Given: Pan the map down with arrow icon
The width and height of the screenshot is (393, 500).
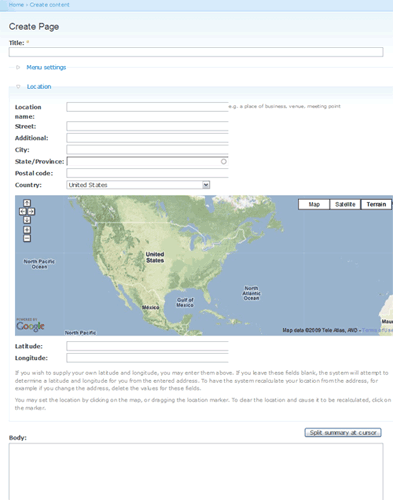Looking at the screenshot, I should [27, 220].
